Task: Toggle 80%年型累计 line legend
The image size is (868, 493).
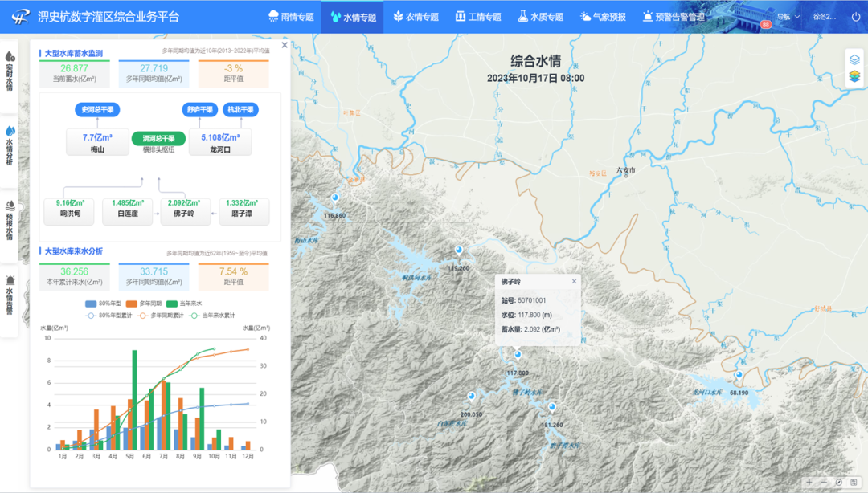Action: coord(109,316)
